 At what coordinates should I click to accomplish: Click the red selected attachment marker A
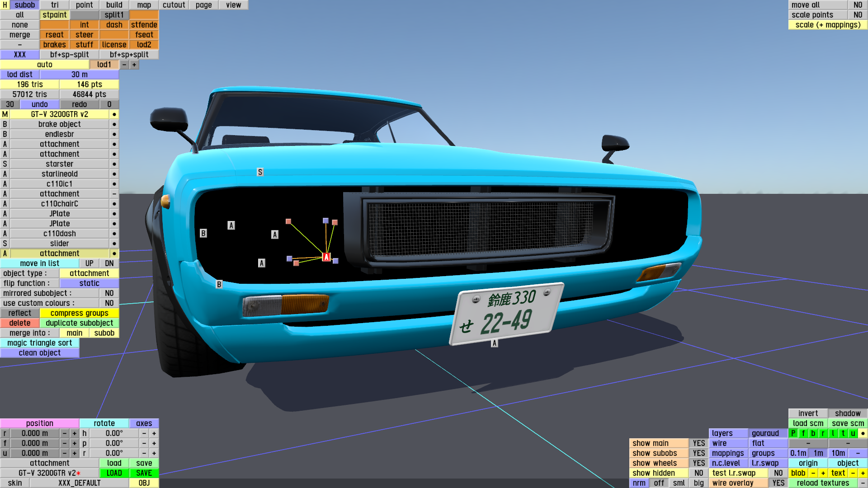(x=326, y=257)
